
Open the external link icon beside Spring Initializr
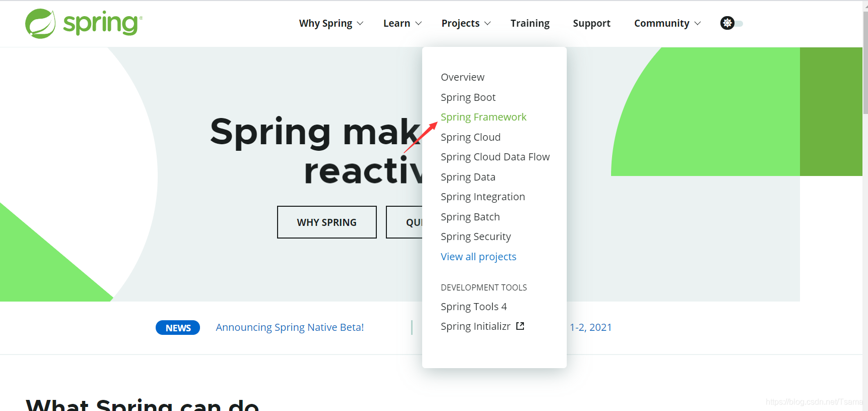(x=520, y=326)
